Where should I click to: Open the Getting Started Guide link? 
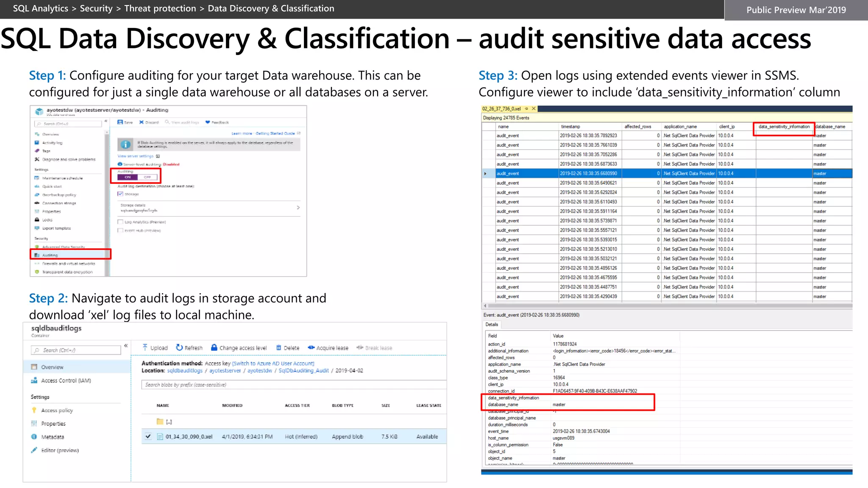coord(275,133)
